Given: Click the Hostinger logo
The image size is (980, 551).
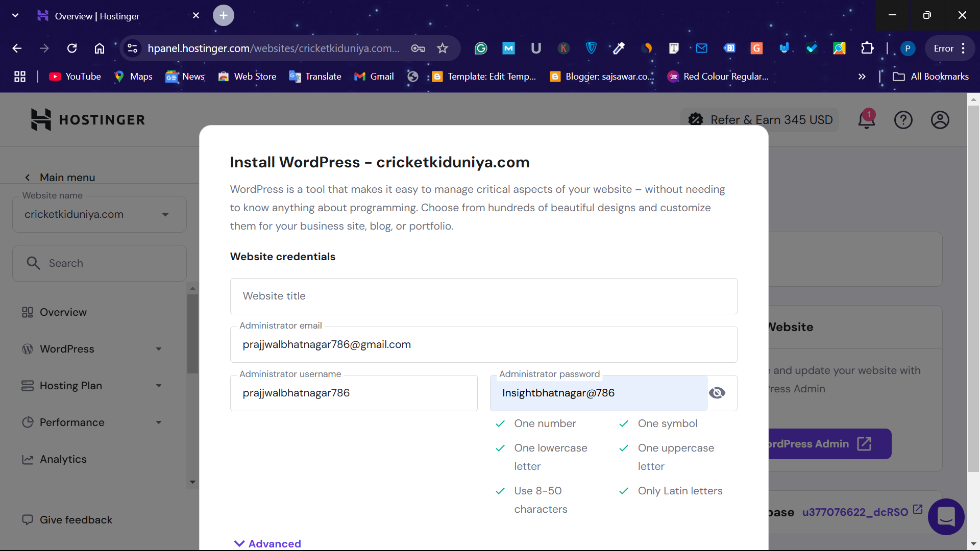Looking at the screenshot, I should pos(88,120).
